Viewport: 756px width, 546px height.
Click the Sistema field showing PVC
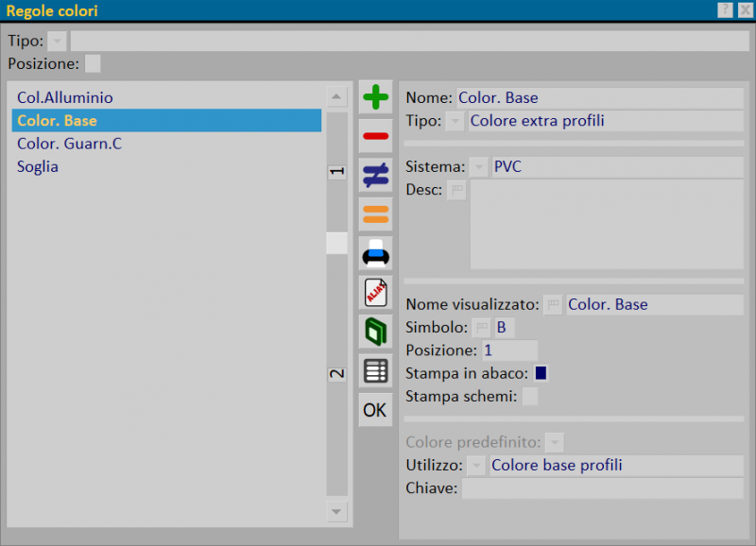[618, 167]
